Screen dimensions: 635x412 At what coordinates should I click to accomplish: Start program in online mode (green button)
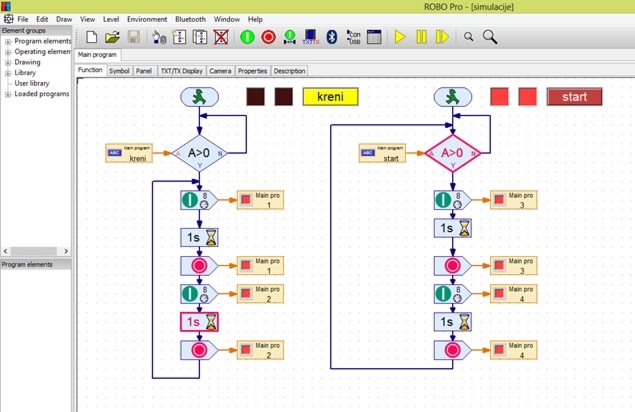[247, 37]
